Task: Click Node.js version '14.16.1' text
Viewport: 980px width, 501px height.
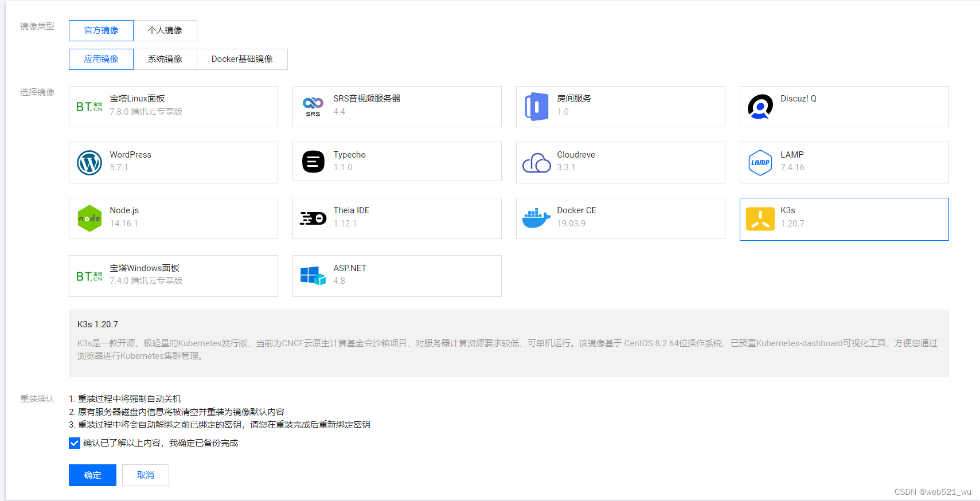Action: [124, 224]
